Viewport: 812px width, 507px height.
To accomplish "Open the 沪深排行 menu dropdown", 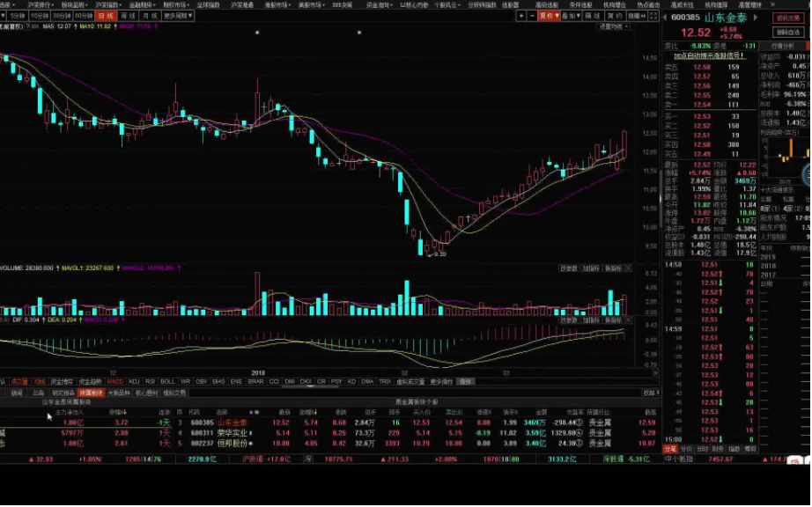I will click(x=41, y=4).
